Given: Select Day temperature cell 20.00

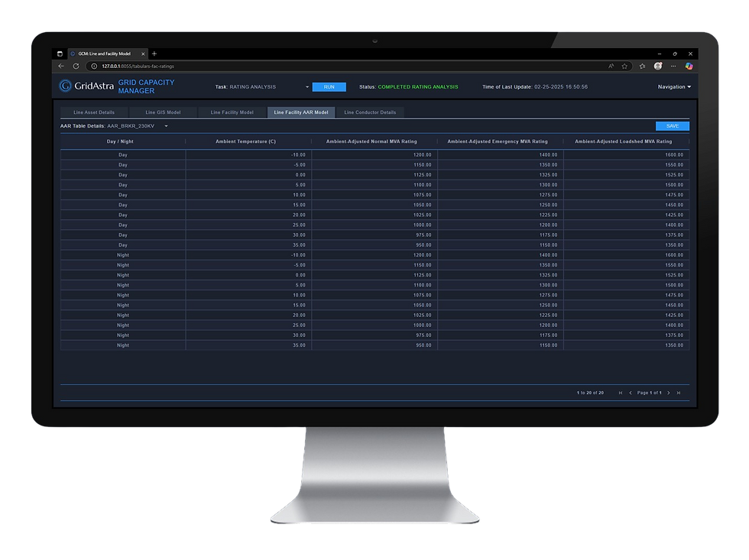Looking at the screenshot, I should coord(249,215).
